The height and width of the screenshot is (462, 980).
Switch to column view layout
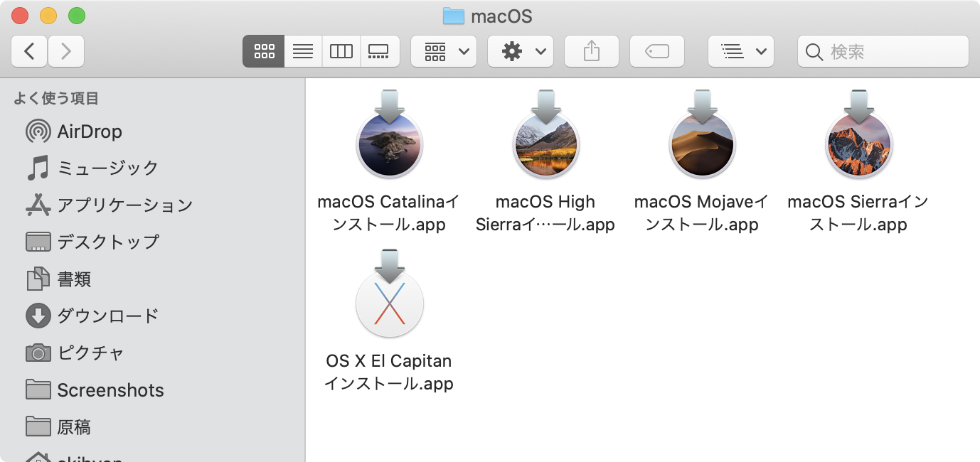tap(341, 50)
